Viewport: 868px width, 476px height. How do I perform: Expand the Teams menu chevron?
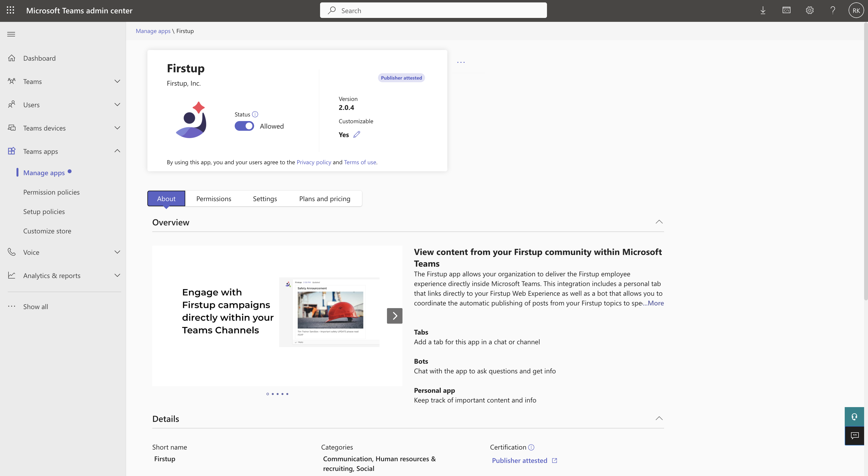(x=117, y=81)
